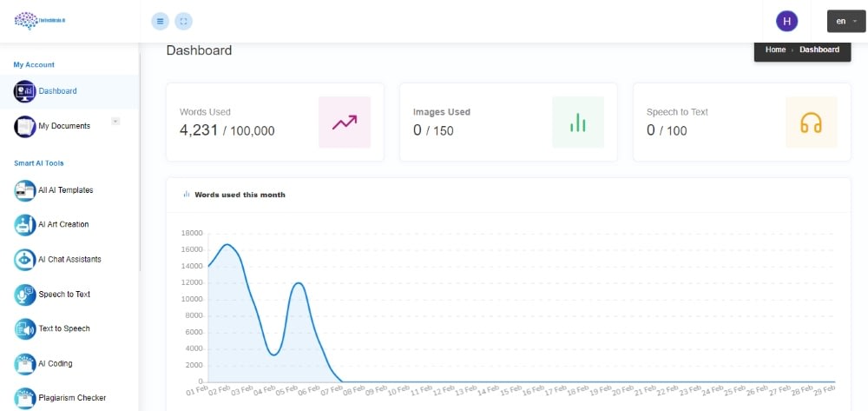Expand the My Documents submenu arrow

115,121
